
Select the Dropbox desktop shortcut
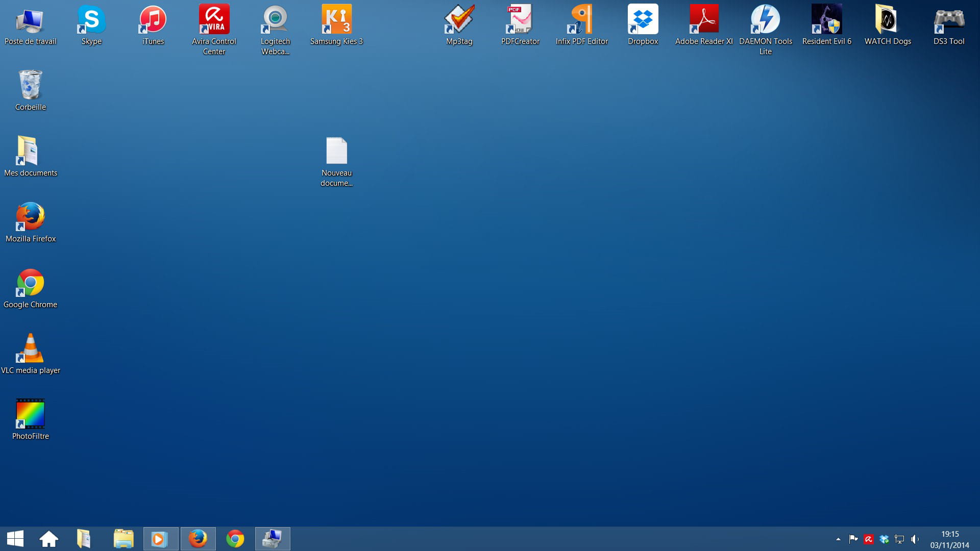pyautogui.click(x=643, y=26)
